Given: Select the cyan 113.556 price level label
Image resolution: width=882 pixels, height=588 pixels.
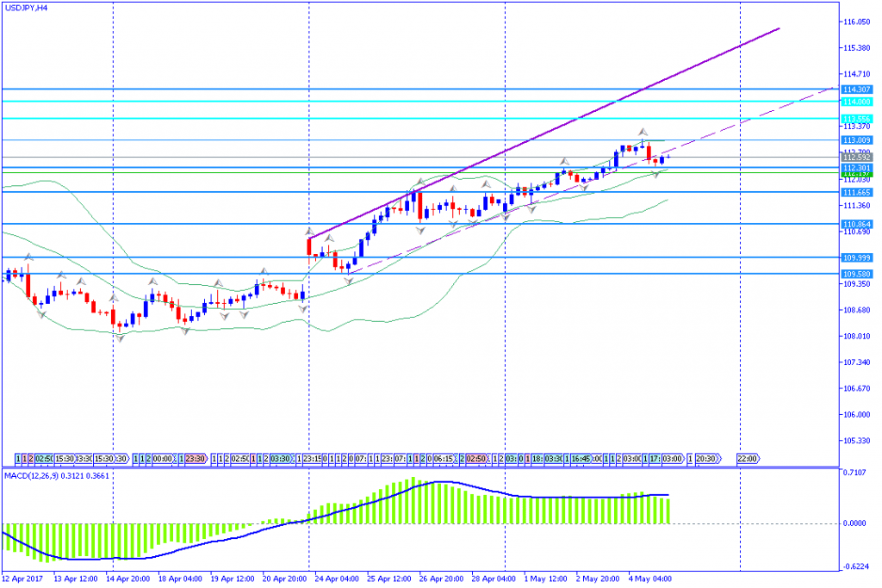Looking at the screenshot, I should pyautogui.click(x=857, y=119).
